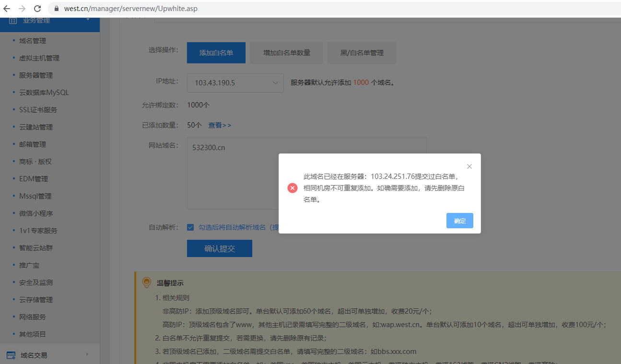This screenshot has height=364, width=621.
Task: Select the 添加白名单 operation tab
Action: (x=216, y=53)
